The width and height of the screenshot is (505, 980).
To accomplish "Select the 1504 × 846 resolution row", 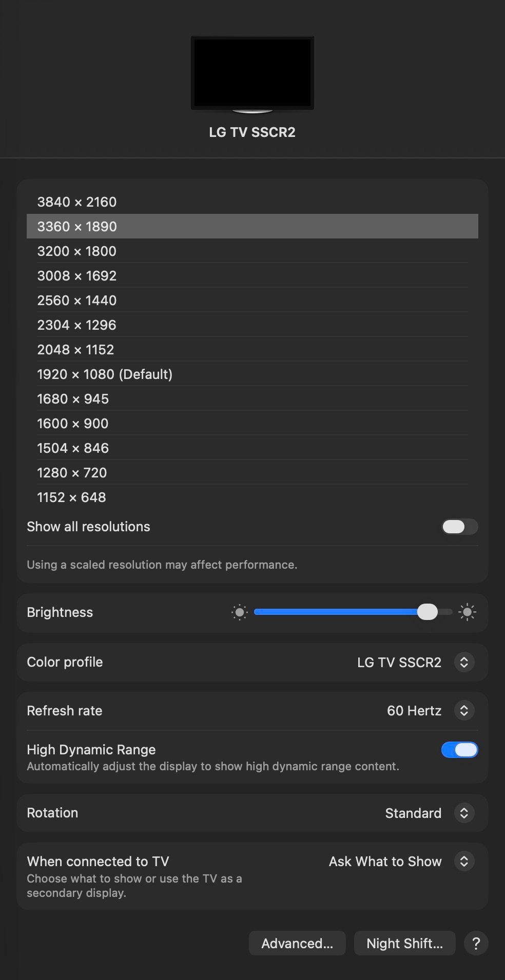I will 252,448.
